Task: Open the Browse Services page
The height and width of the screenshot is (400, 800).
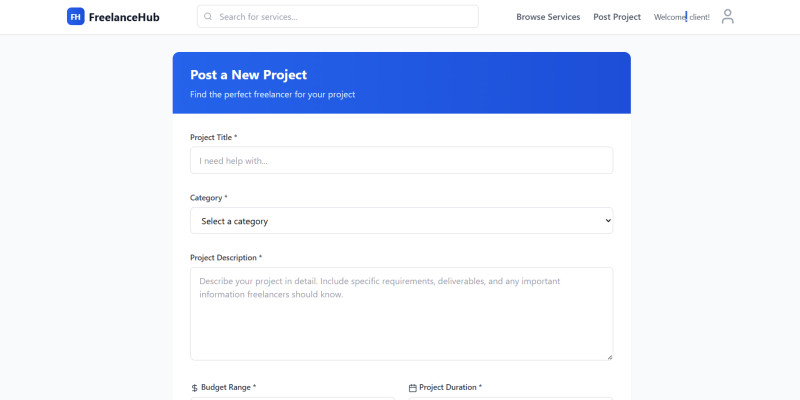Action: click(548, 17)
